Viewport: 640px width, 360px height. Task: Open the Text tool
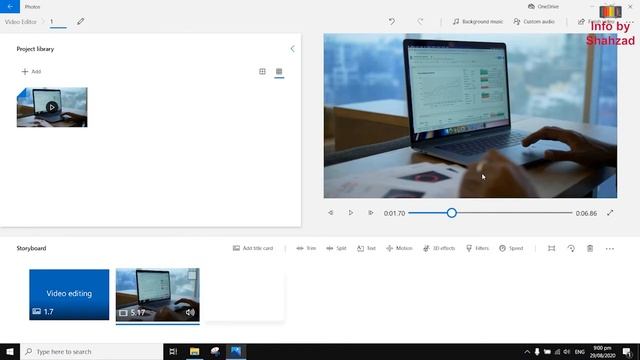366,248
